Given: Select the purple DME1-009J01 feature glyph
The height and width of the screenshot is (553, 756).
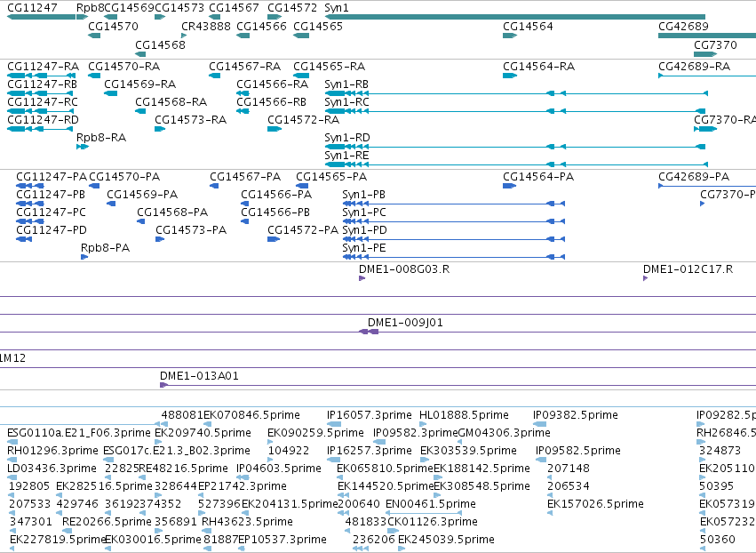Looking at the screenshot, I should pos(369,332).
